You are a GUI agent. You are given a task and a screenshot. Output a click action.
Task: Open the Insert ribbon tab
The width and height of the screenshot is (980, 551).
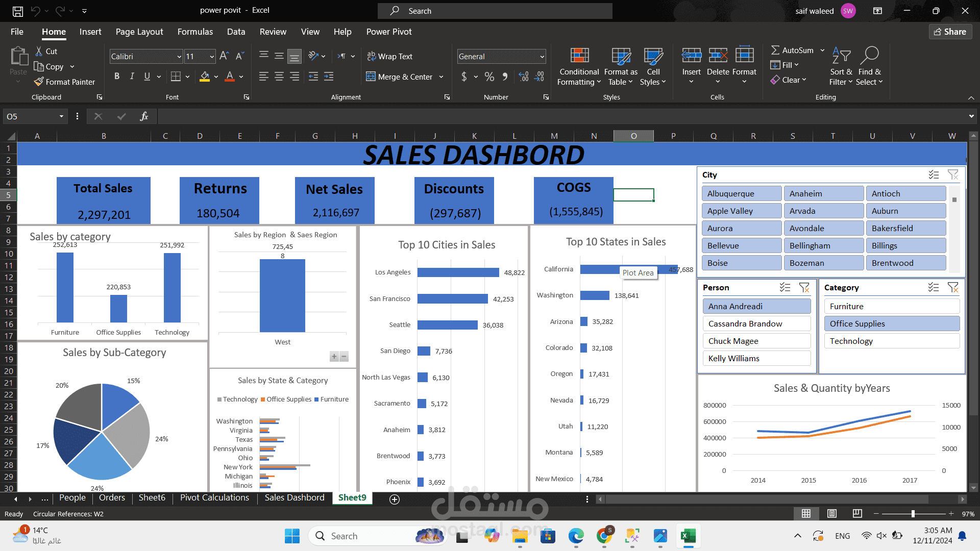[90, 32]
